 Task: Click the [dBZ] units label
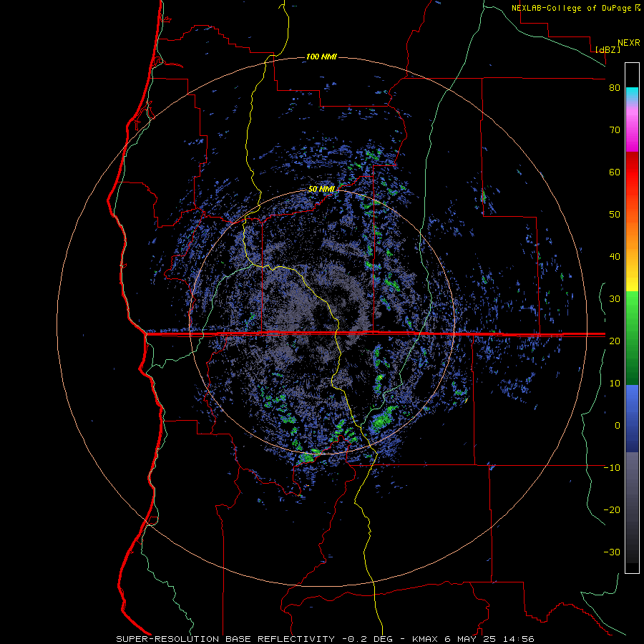click(608, 50)
